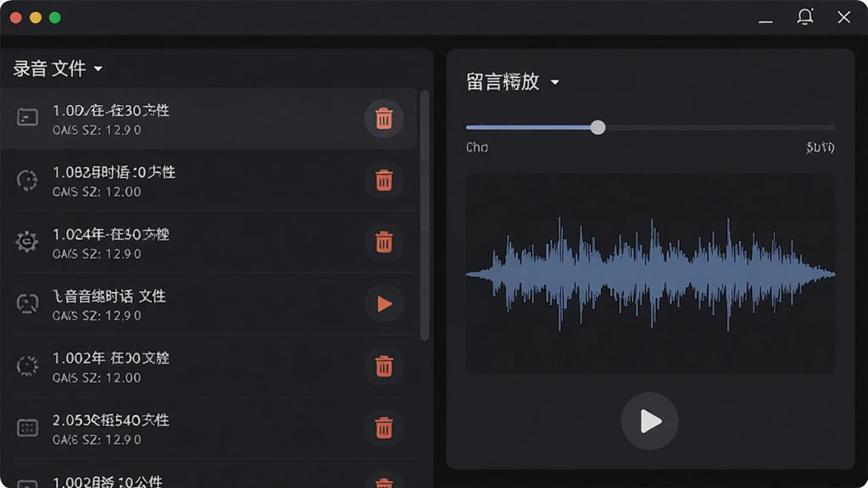Image resolution: width=868 pixels, height=488 pixels.
Task: Click gear icon beside '1.024年' recording
Action: pos(27,241)
